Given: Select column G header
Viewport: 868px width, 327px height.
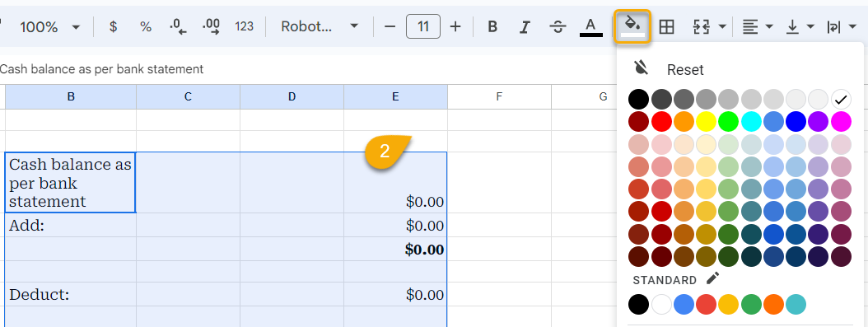Looking at the screenshot, I should [x=584, y=97].
